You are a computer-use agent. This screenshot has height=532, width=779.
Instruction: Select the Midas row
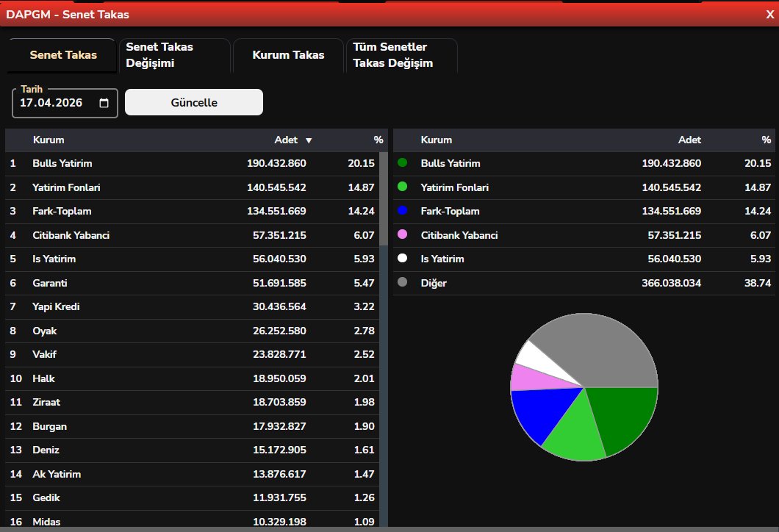tap(192, 520)
